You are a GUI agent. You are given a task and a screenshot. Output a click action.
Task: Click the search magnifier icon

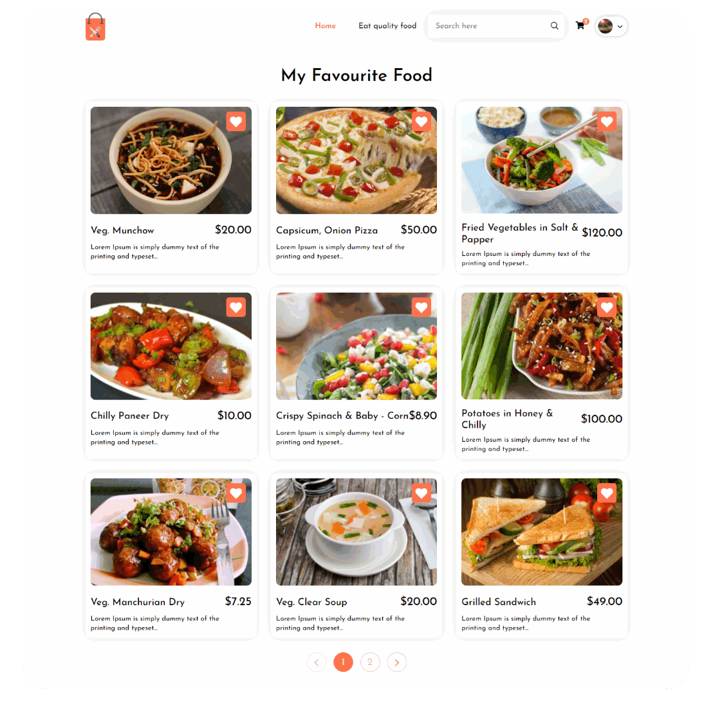[554, 26]
